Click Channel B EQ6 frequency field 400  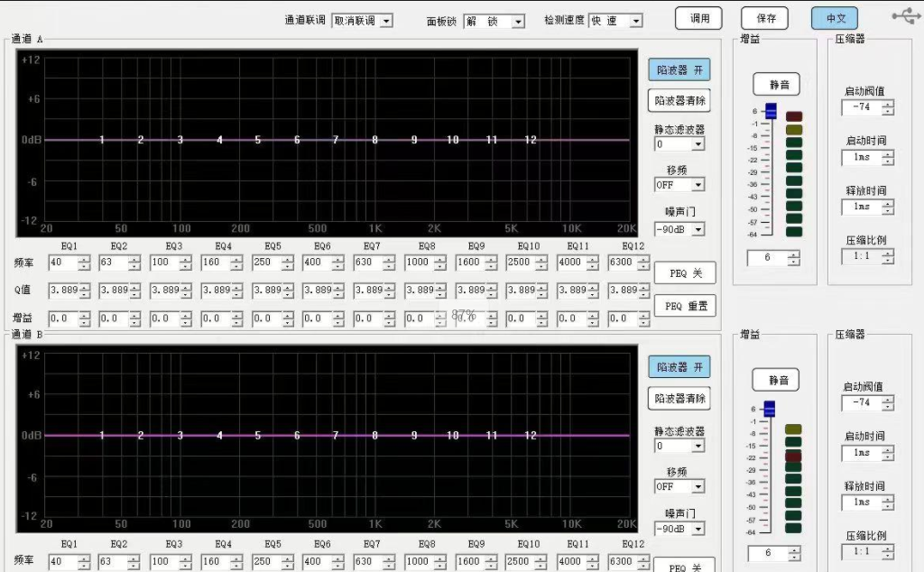click(x=318, y=561)
